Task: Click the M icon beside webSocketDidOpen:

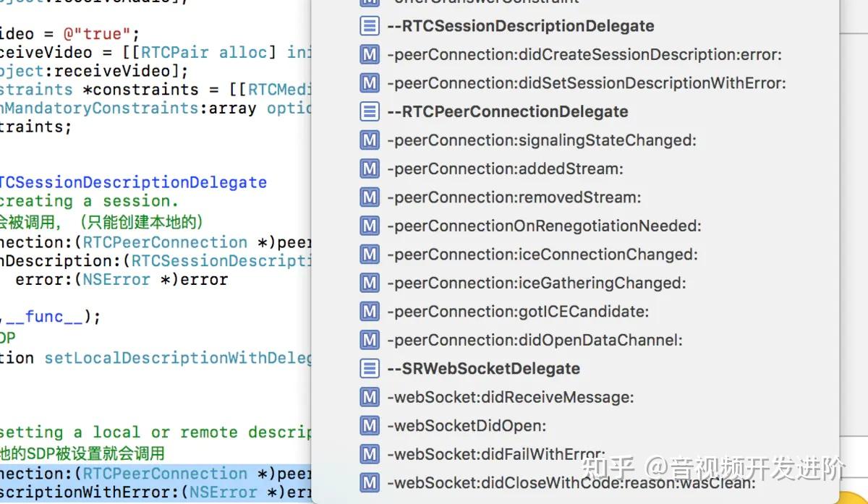Action: pos(370,426)
